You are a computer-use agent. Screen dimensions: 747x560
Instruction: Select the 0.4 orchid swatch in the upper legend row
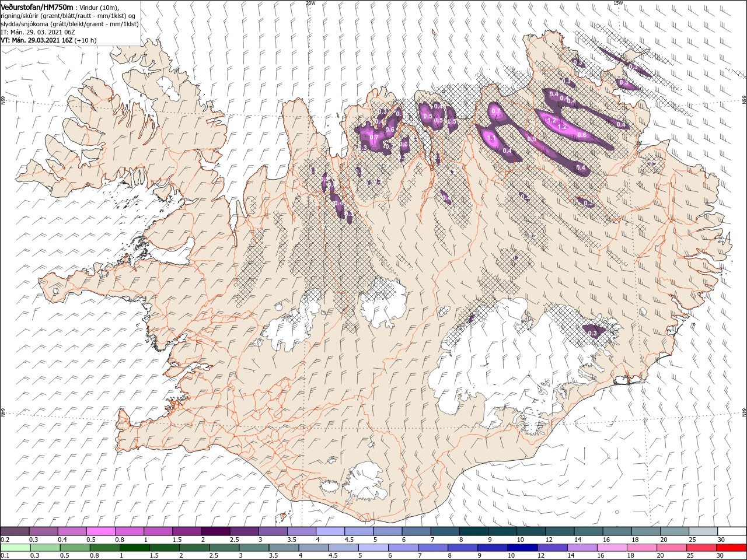pyautogui.click(x=72, y=531)
